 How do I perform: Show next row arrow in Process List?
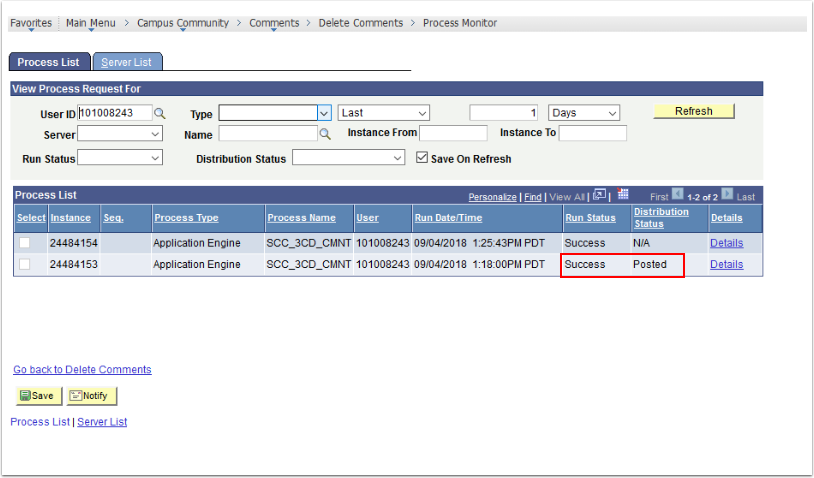click(x=727, y=194)
